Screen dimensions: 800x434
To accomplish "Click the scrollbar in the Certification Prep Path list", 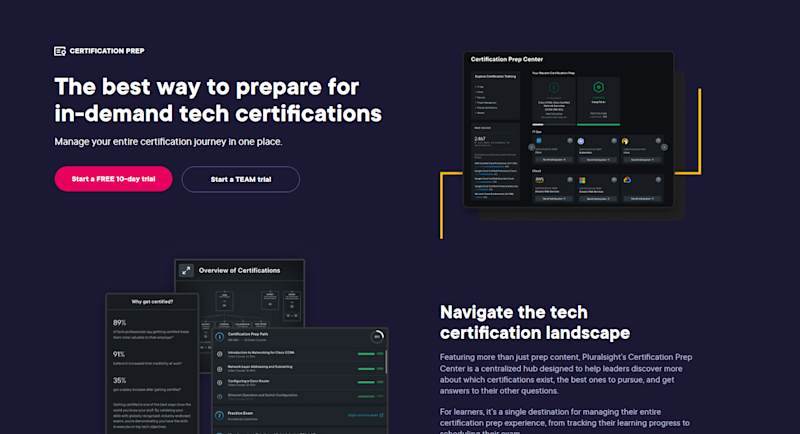I will click(386, 361).
